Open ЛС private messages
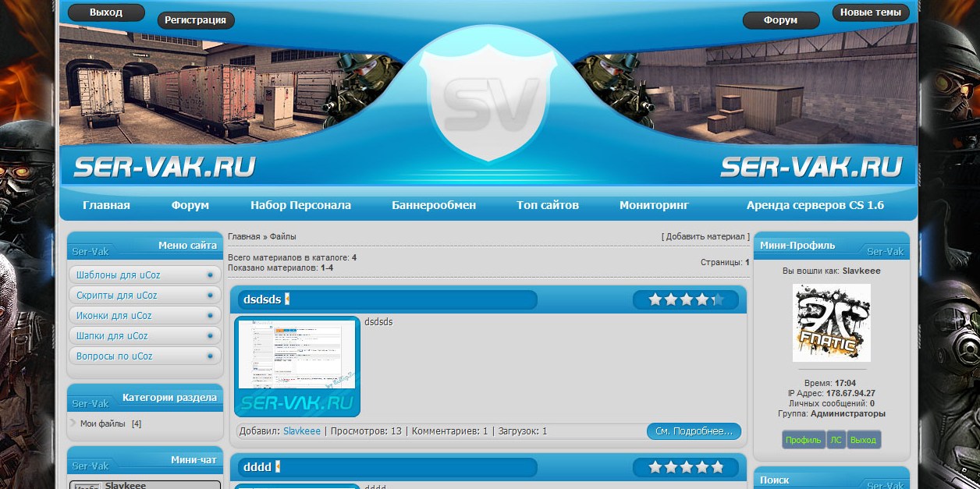Image resolution: width=980 pixels, height=489 pixels. tap(836, 440)
